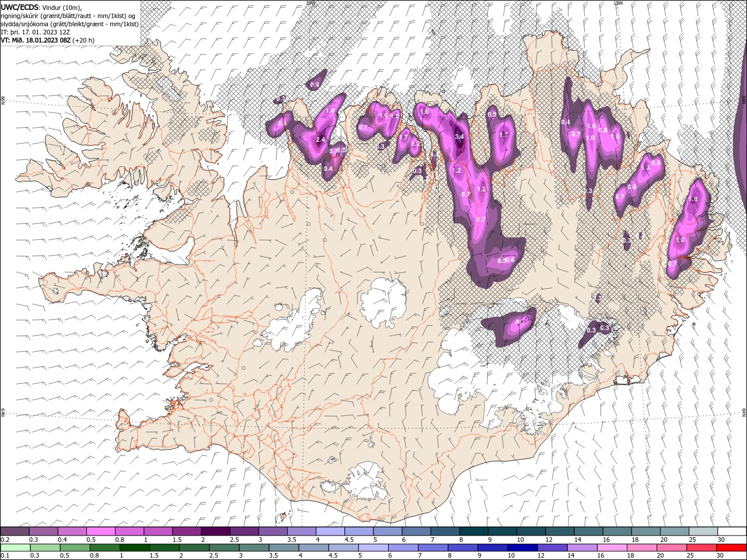
Task: Click the rain-scale swatch labeled 20
Action: click(x=671, y=548)
